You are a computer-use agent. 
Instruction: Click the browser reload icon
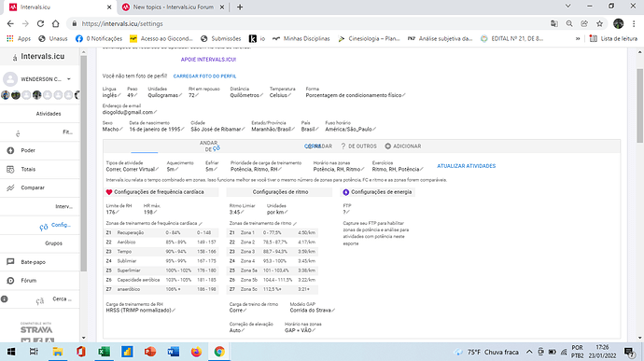coord(40,24)
